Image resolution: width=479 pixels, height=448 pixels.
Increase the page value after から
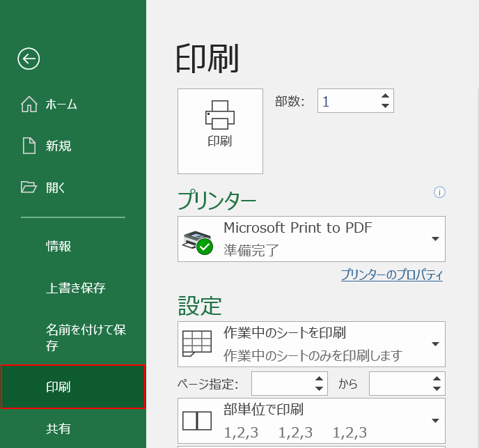[437, 378]
